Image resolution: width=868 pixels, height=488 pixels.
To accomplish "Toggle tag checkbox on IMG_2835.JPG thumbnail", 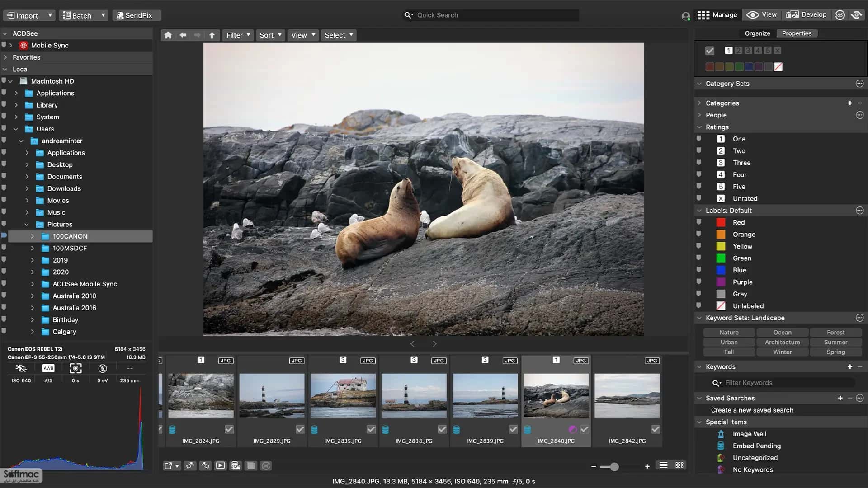I will [x=371, y=429].
